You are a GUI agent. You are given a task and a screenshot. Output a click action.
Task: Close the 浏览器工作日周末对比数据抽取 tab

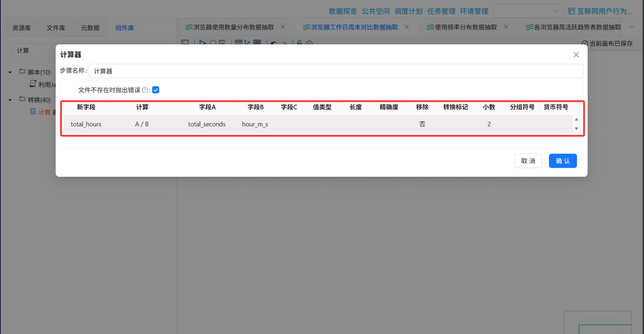tap(407, 27)
